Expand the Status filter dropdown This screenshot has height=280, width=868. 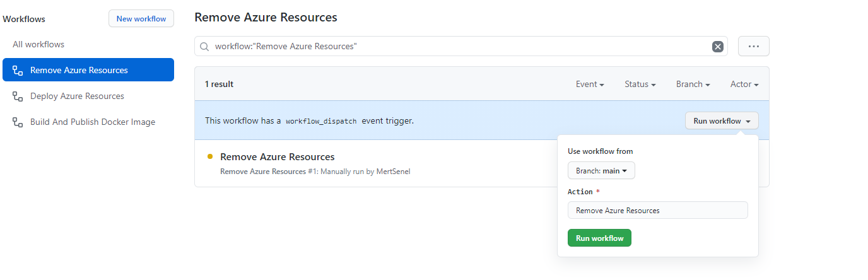[640, 84]
